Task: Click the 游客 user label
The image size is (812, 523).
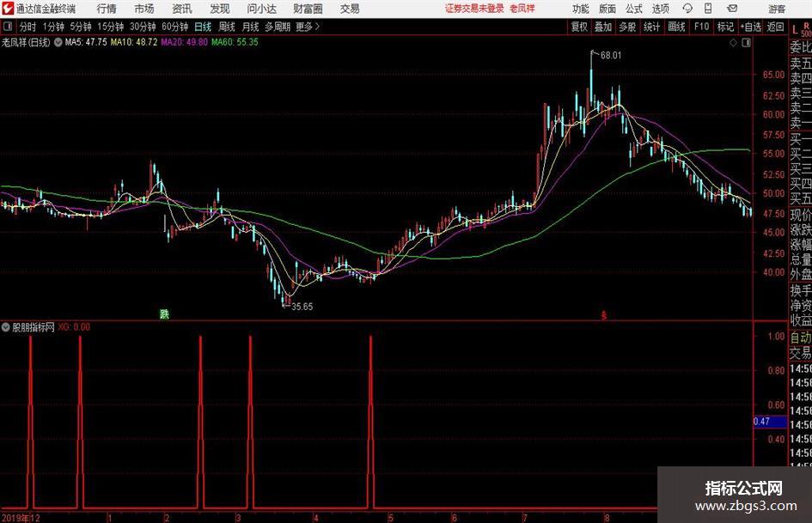Action: pyautogui.click(x=777, y=9)
